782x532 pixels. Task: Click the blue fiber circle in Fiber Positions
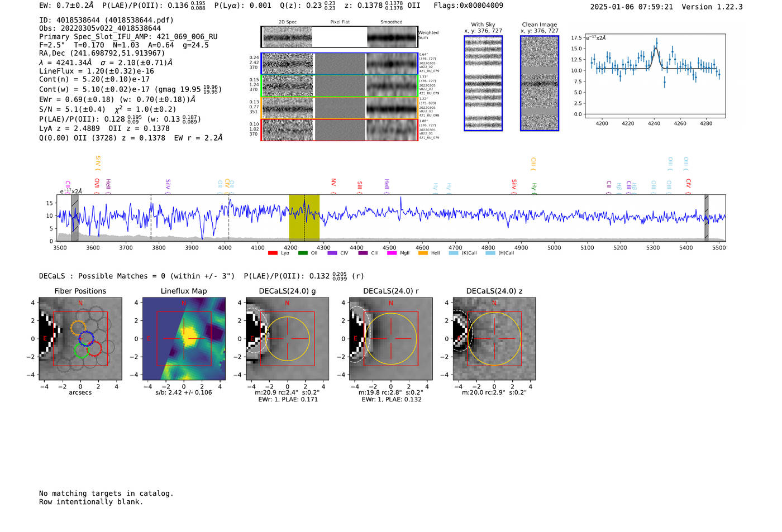click(x=86, y=338)
